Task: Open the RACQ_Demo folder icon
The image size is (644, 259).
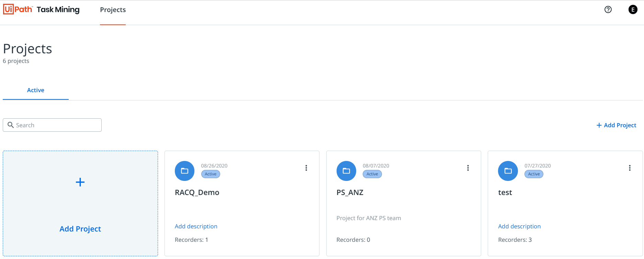Action: (x=185, y=171)
